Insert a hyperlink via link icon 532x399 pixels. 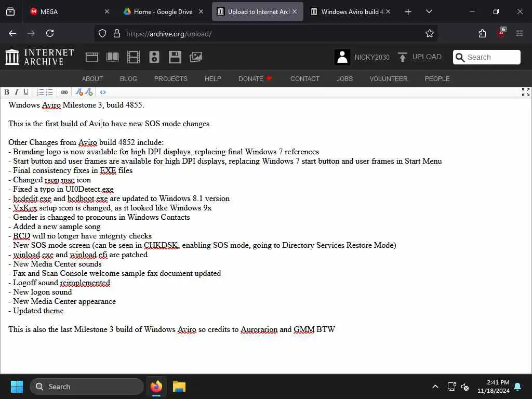pos(64,92)
